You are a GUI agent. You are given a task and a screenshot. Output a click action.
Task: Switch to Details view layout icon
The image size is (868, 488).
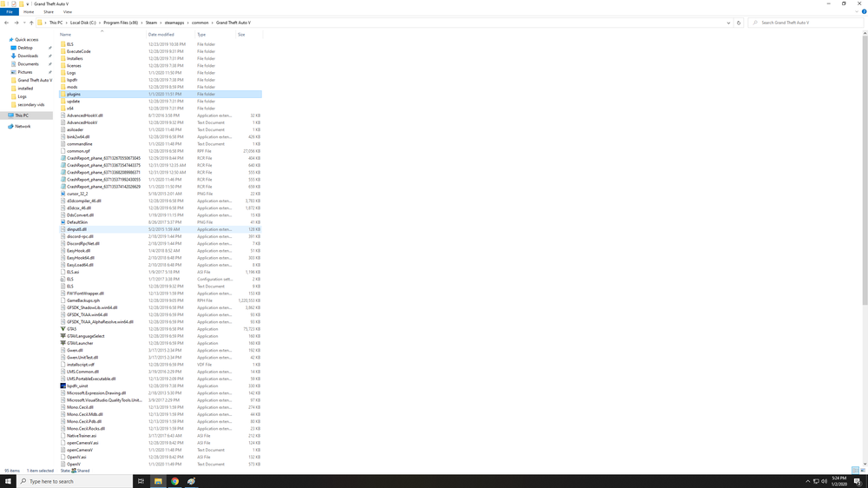(855, 471)
